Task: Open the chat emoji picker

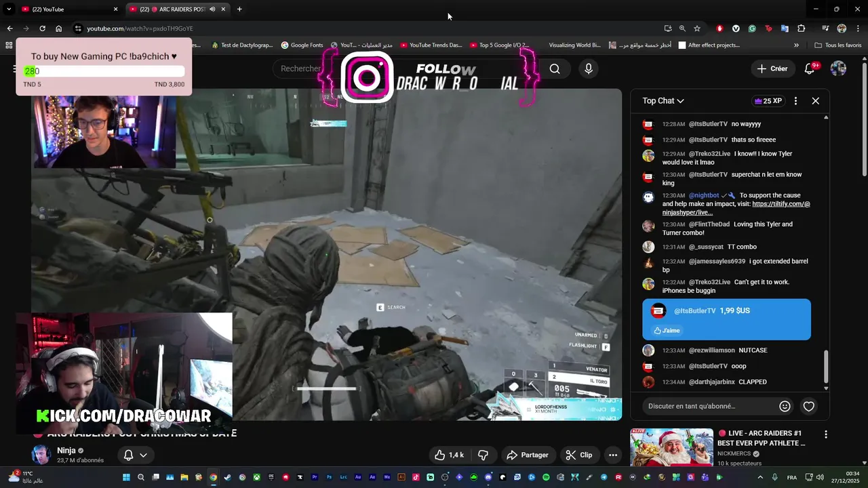Action: [785, 406]
